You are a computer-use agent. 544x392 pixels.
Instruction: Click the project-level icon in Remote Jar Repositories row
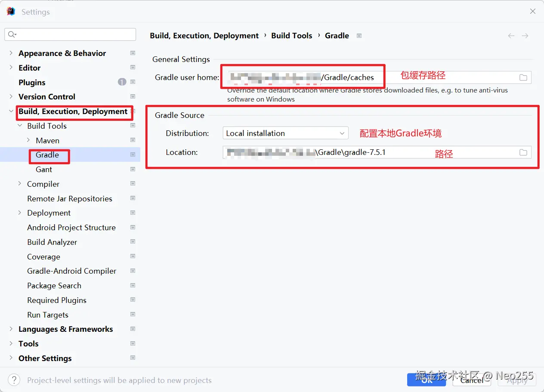133,198
